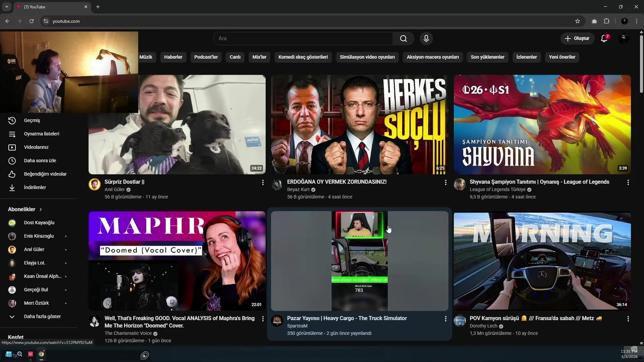Reload the page with the refresh button

(x=31, y=21)
